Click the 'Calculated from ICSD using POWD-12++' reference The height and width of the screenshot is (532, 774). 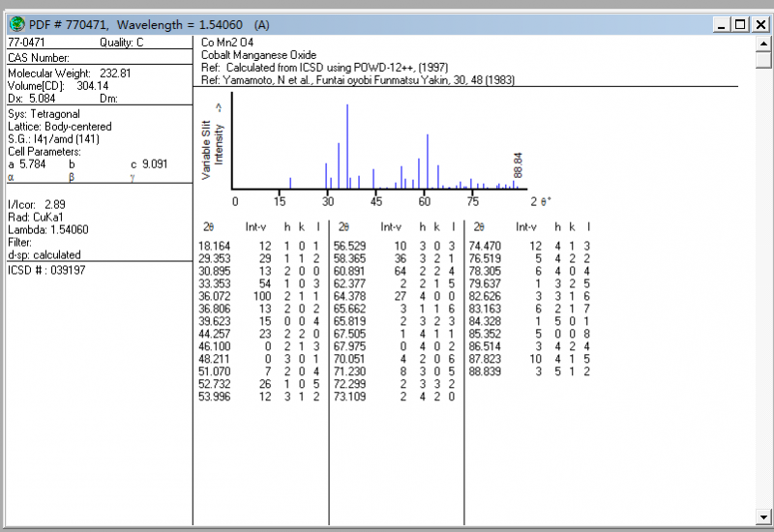point(325,67)
